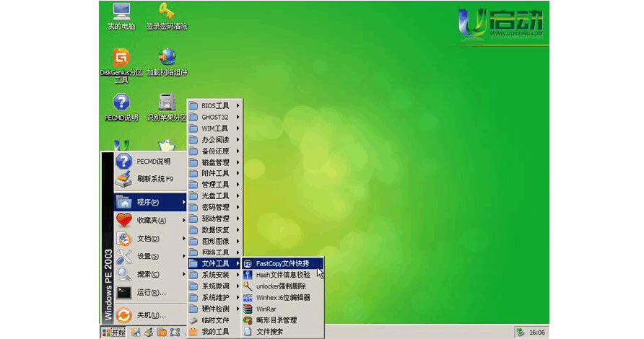Open the 我的电脑 desktop icon
This screenshot has height=339, width=644.
click(121, 13)
